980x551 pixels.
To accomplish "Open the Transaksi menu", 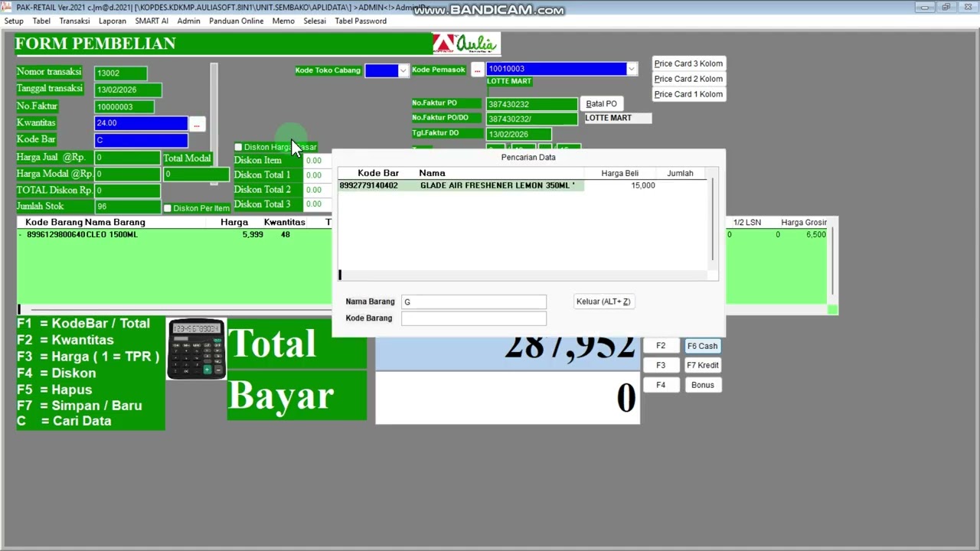I will 74,21.
